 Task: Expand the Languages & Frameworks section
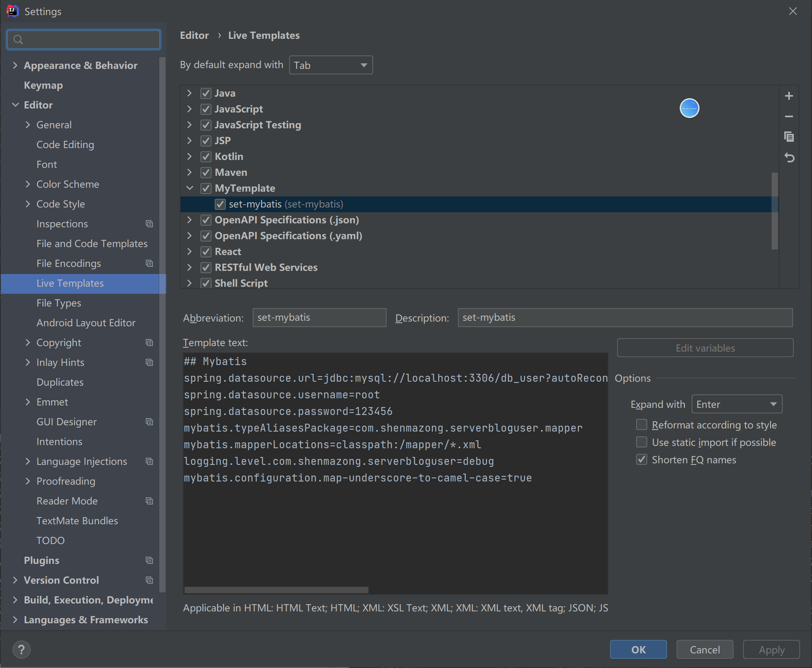pyautogui.click(x=15, y=620)
